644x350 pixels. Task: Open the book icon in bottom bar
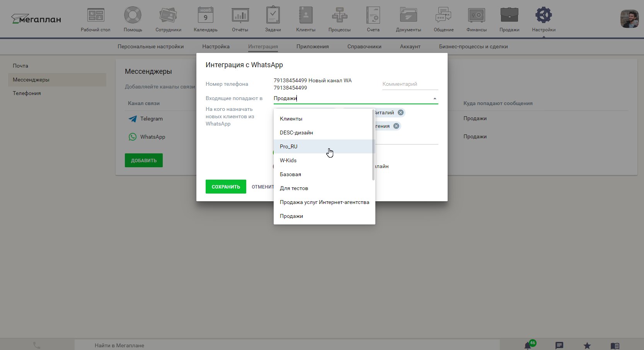(x=615, y=346)
